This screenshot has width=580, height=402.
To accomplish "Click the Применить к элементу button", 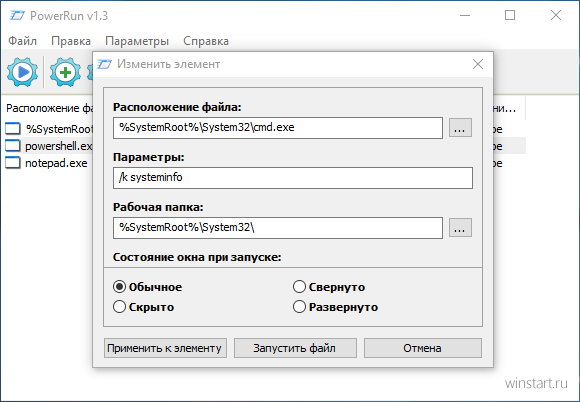I will (165, 348).
